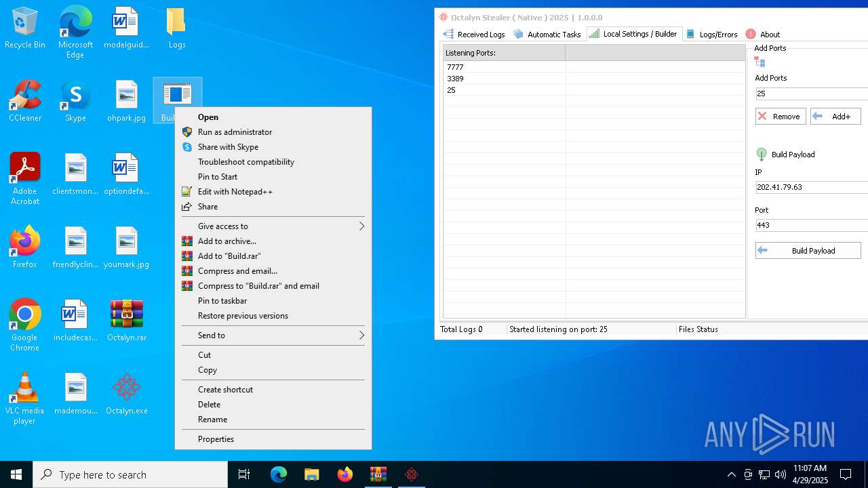The width and height of the screenshot is (868, 488).
Task: Select Restore previous versions
Action: point(273,316)
